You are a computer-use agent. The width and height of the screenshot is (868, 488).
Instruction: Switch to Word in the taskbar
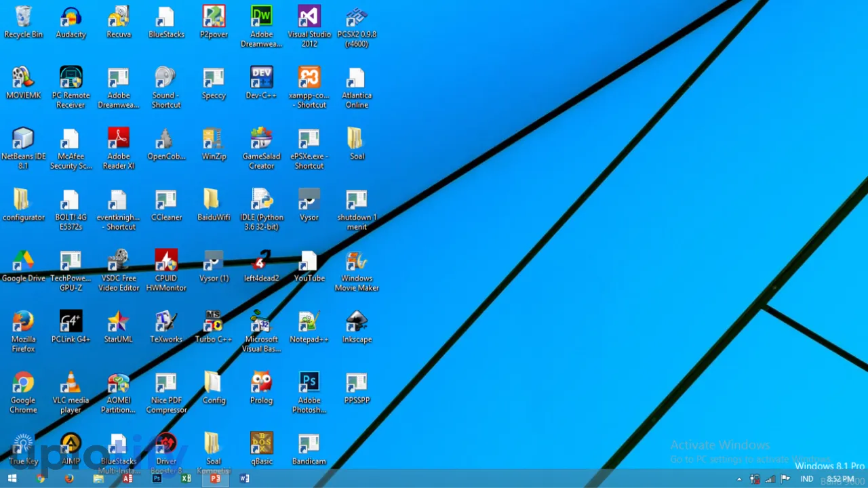(x=244, y=479)
